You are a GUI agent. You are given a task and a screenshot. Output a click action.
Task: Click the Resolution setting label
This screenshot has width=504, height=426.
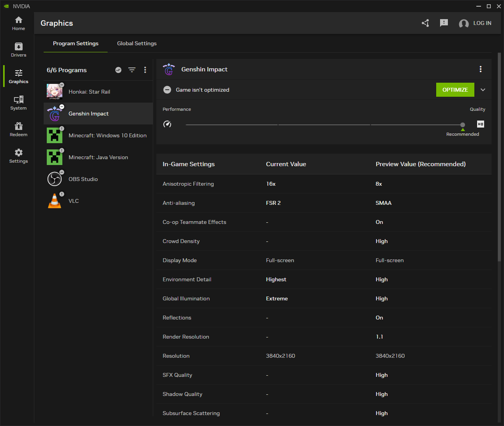(176, 356)
